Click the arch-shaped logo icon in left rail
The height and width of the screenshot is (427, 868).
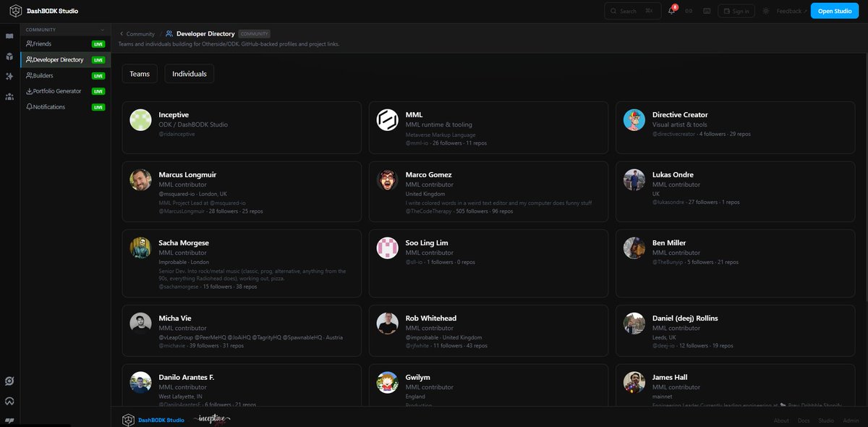click(9, 401)
